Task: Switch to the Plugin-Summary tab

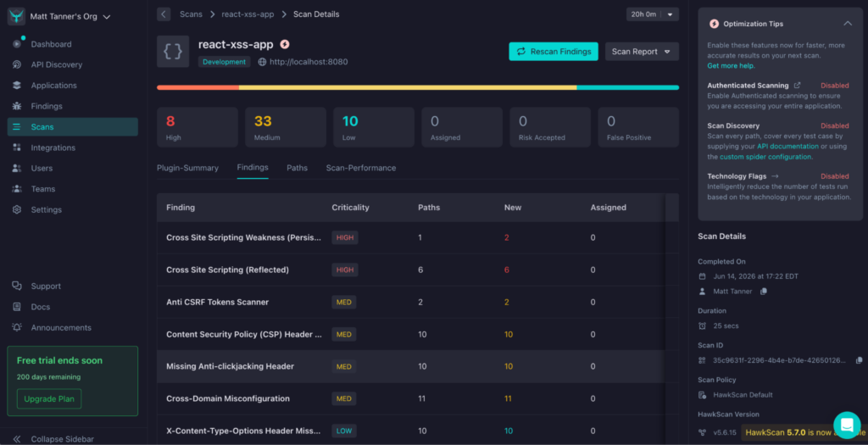Action: coord(187,168)
